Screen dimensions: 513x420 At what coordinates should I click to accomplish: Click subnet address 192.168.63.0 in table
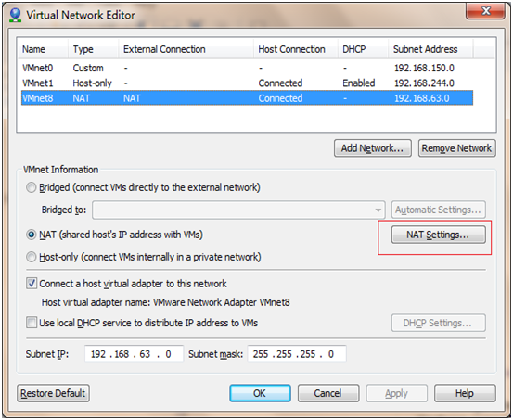pyautogui.click(x=422, y=98)
